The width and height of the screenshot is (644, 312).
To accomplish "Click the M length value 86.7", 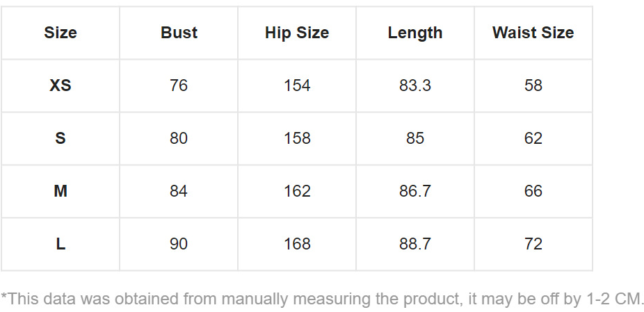I will [x=415, y=191].
